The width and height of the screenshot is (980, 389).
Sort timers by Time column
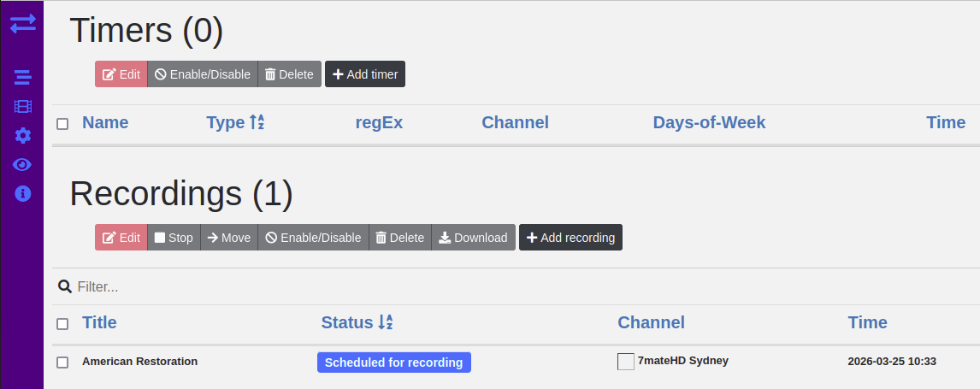point(946,122)
